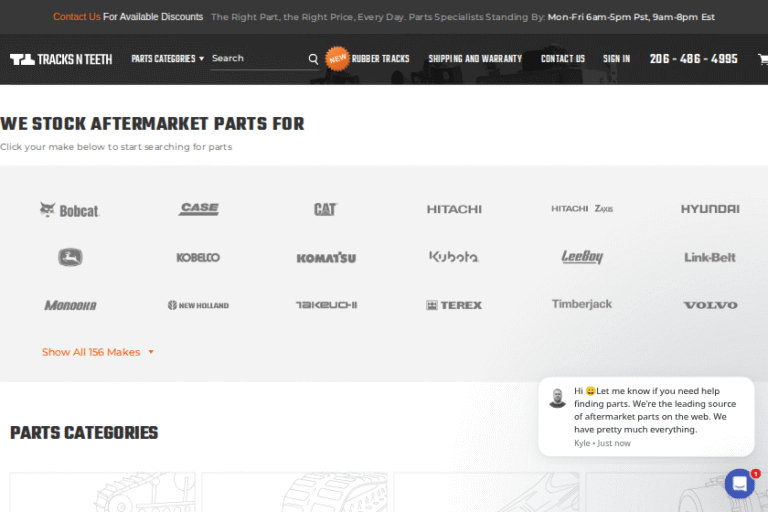This screenshot has height=512, width=768.
Task: Choose the Kubota brand logo
Action: coord(454,257)
